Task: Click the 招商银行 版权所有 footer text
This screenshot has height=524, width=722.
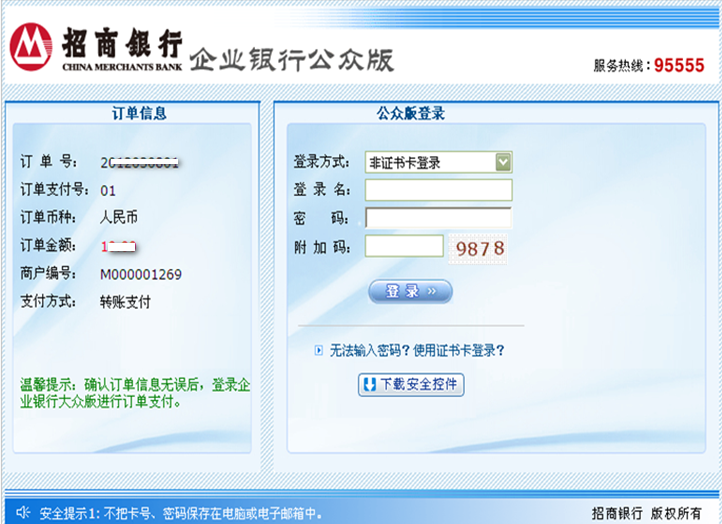Action: (x=647, y=513)
